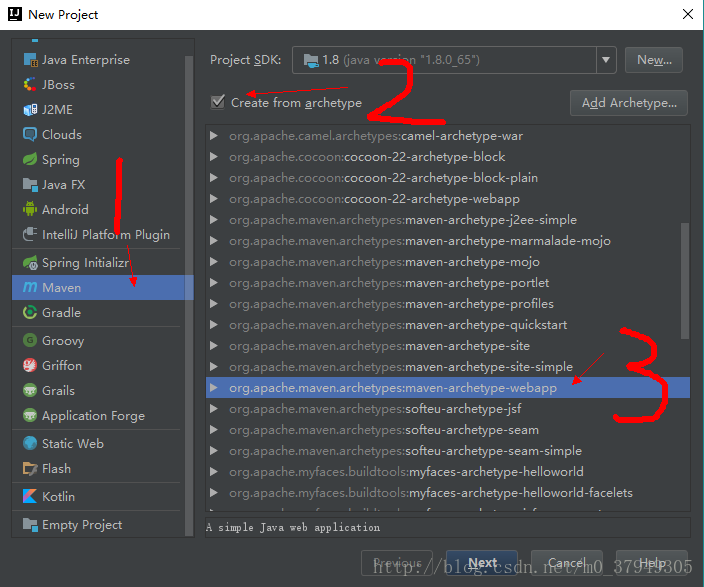Click the Static Web globe icon
704x587 pixels.
click(30, 443)
